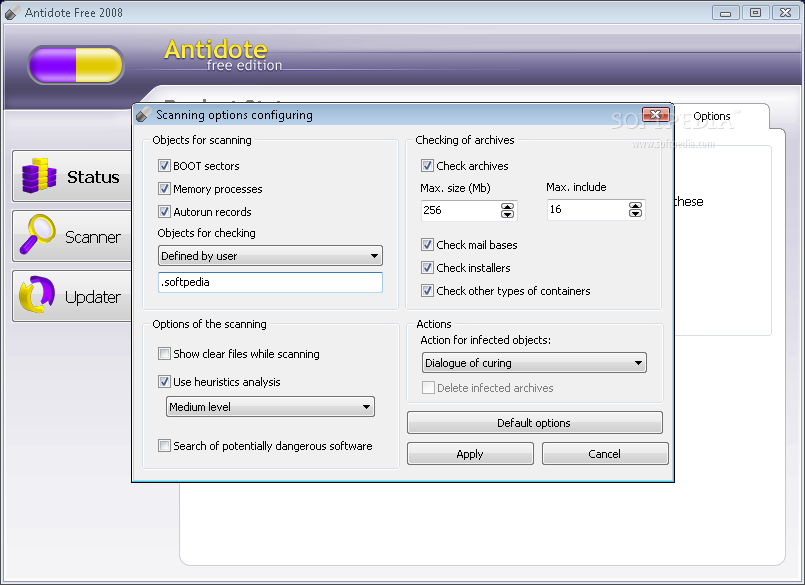
Task: Decrease the Max. include value
Action: [635, 213]
